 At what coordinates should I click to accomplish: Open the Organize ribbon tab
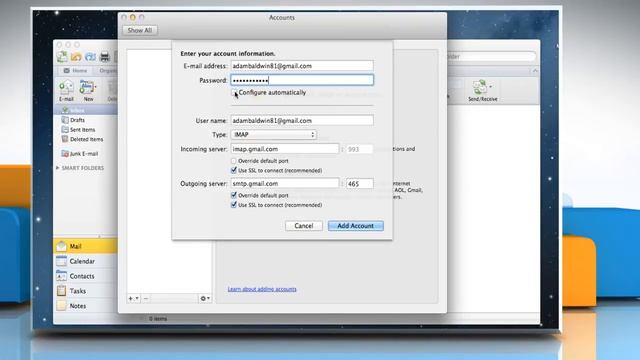tap(108, 71)
